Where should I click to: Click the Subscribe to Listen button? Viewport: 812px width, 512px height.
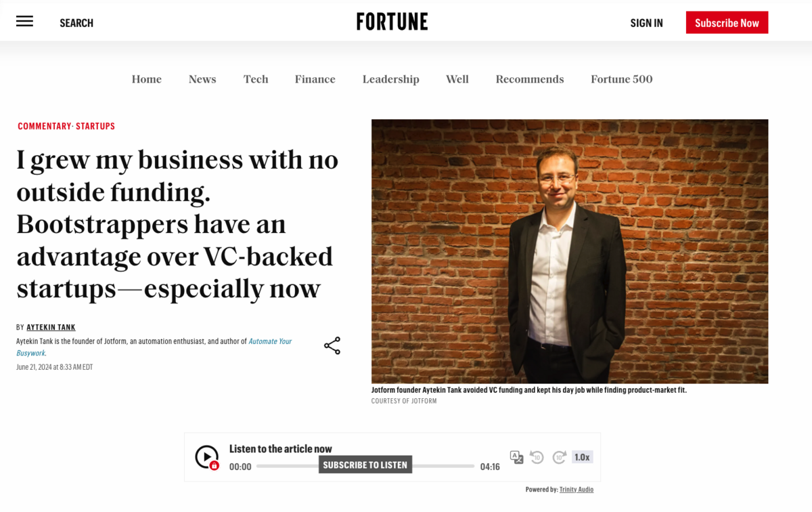pyautogui.click(x=365, y=465)
